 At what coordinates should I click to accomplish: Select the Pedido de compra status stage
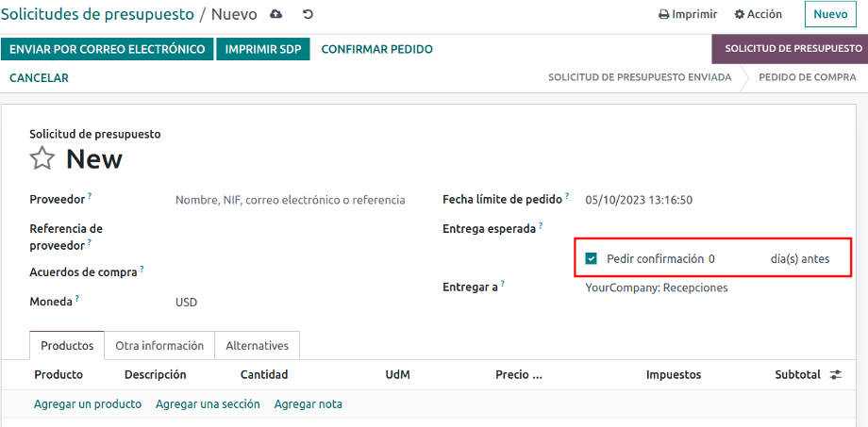tap(807, 77)
